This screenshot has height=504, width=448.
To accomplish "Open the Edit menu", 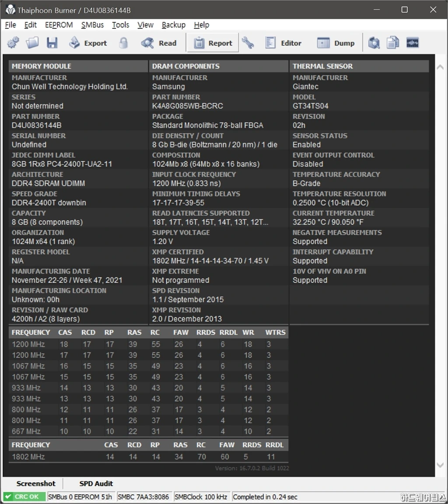I will coord(31,25).
